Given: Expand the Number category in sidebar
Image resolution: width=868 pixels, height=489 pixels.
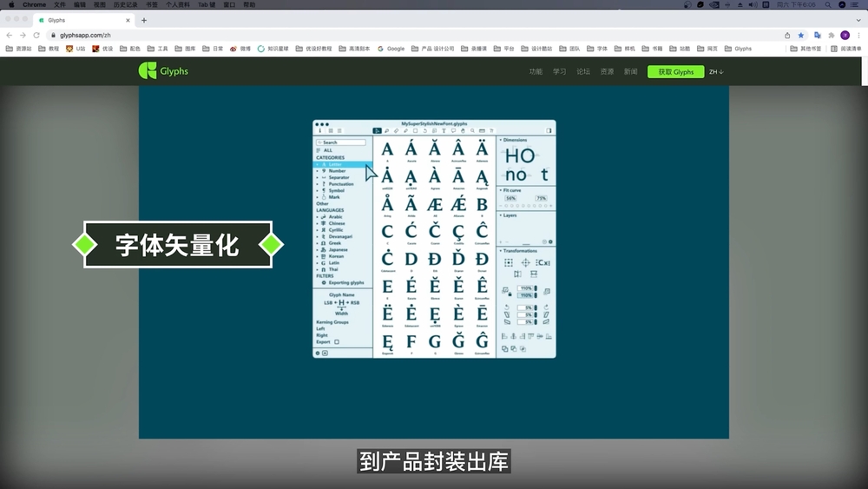Looking at the screenshot, I should click(x=318, y=171).
